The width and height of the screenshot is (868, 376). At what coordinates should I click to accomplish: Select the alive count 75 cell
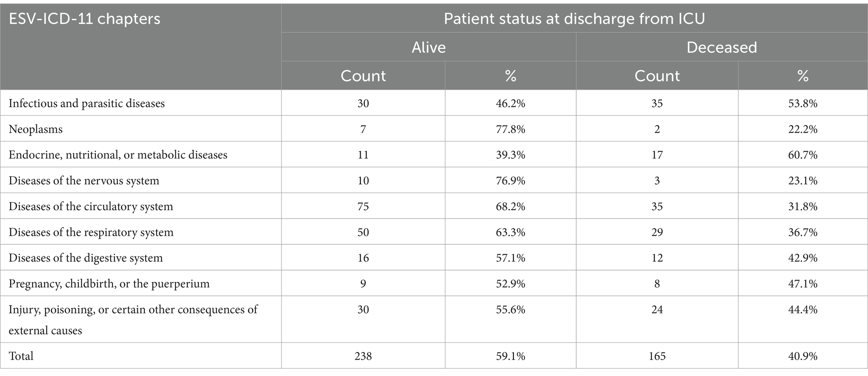point(363,206)
